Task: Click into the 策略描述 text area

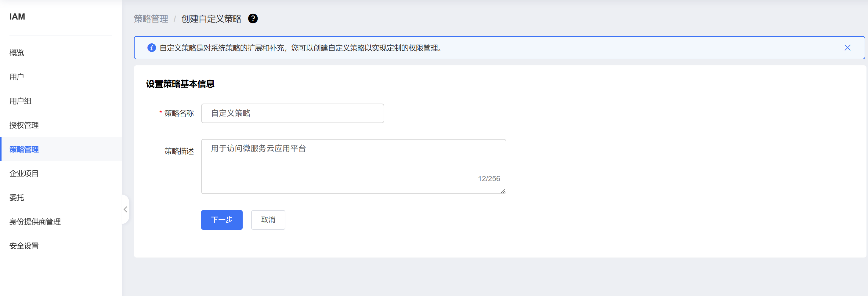Action: coord(353,166)
